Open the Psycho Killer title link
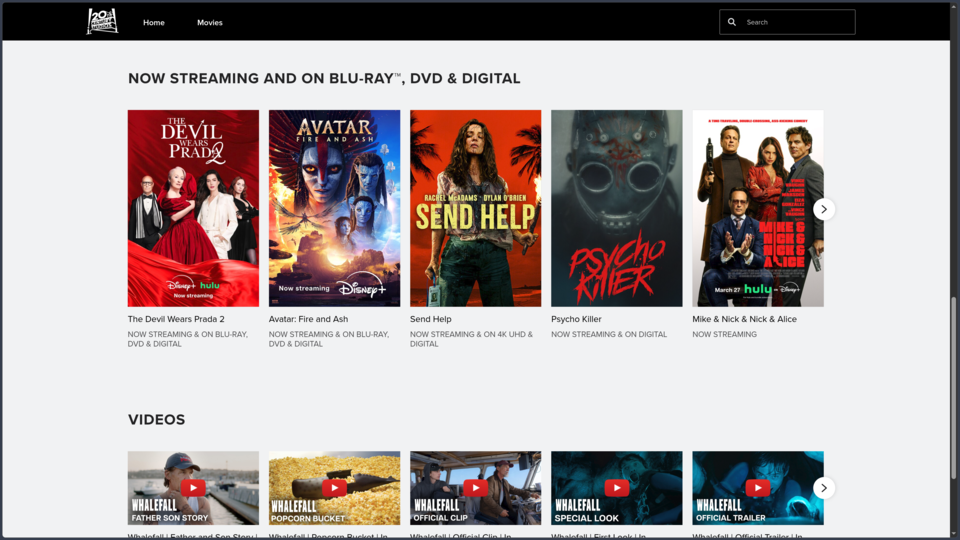The image size is (960, 540). (576, 319)
